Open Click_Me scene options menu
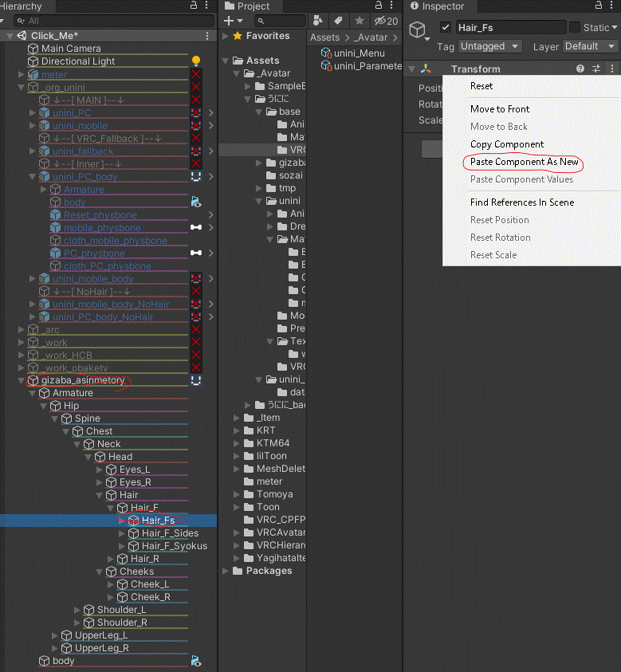Image resolution: width=621 pixels, height=672 pixels. 207,36
